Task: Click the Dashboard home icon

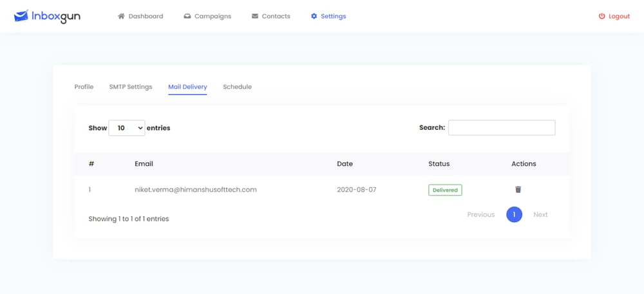Action: click(121, 16)
